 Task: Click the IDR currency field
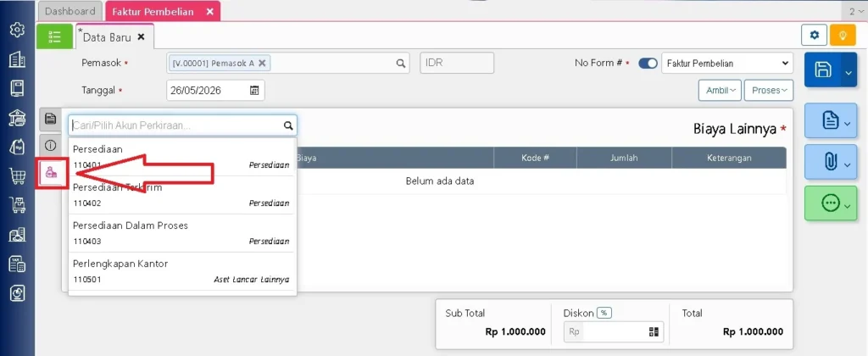[457, 63]
